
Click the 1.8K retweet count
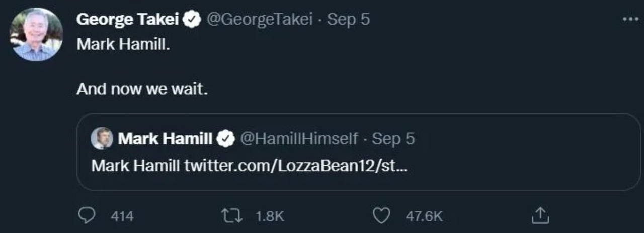pyautogui.click(x=270, y=216)
